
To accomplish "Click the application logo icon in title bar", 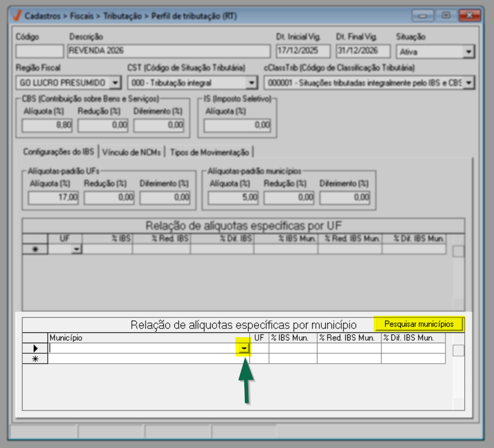I will coord(17,16).
